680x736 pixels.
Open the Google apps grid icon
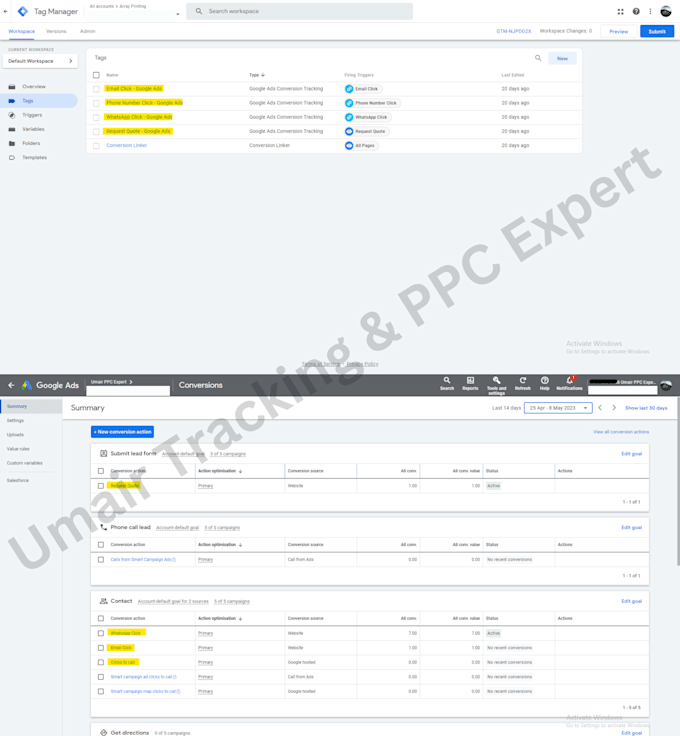coord(620,12)
